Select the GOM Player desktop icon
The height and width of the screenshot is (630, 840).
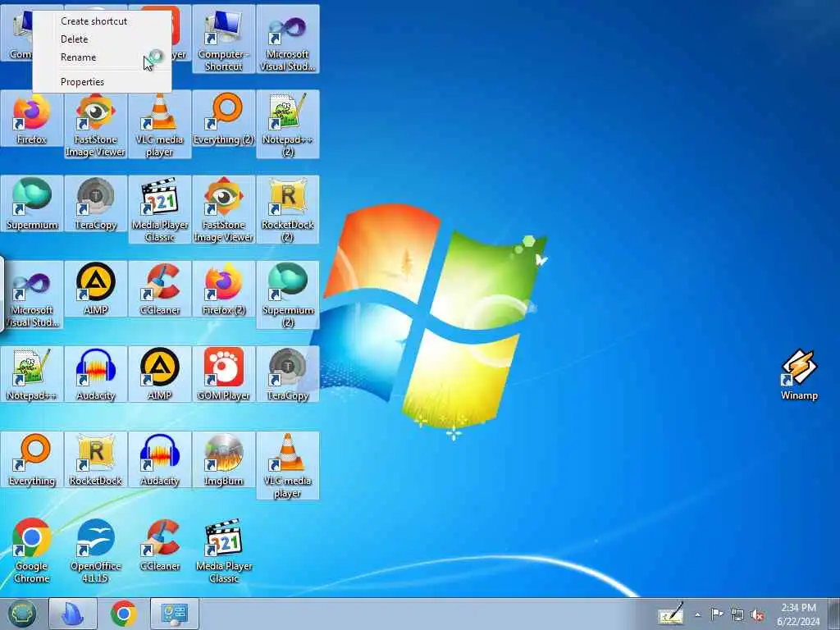[x=223, y=374]
